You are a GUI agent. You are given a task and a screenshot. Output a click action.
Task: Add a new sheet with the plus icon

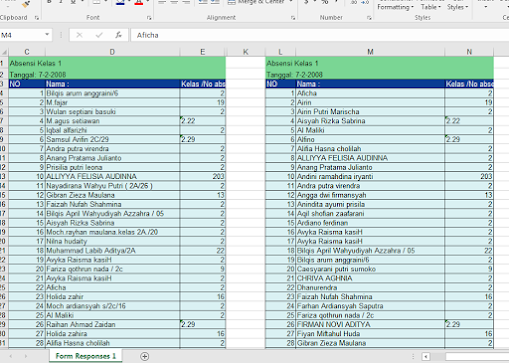click(145, 356)
